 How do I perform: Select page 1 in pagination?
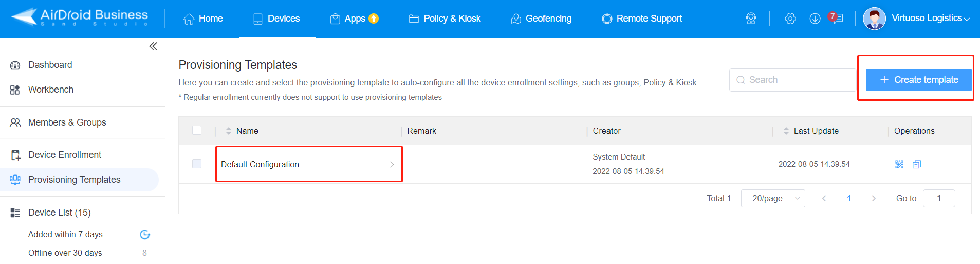(x=849, y=198)
